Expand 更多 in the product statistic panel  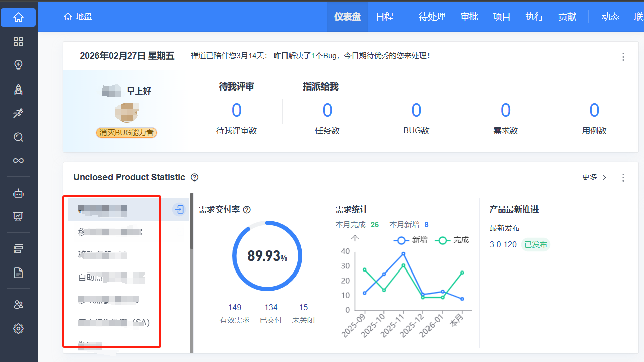point(594,177)
